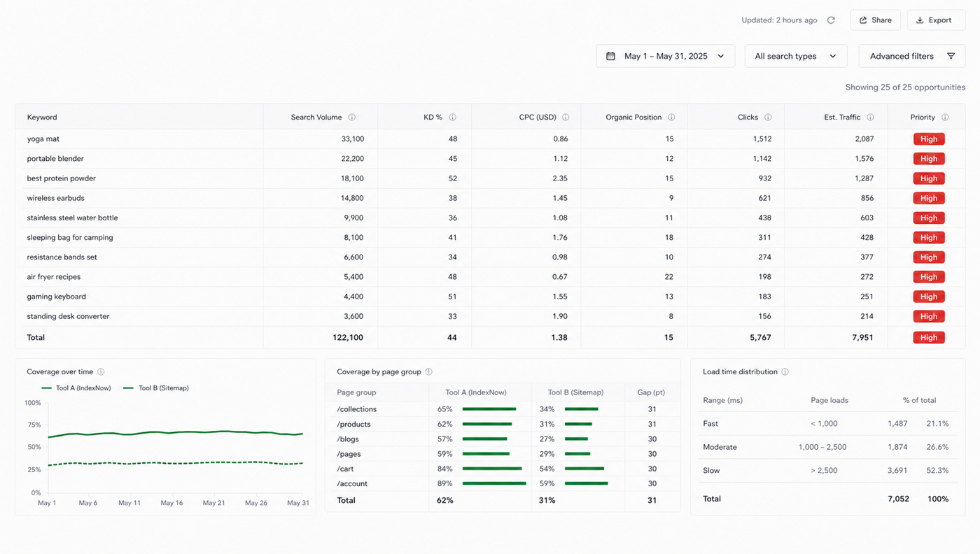
Task: Click the refresh icon beside Updated timestamp
Action: click(x=831, y=20)
